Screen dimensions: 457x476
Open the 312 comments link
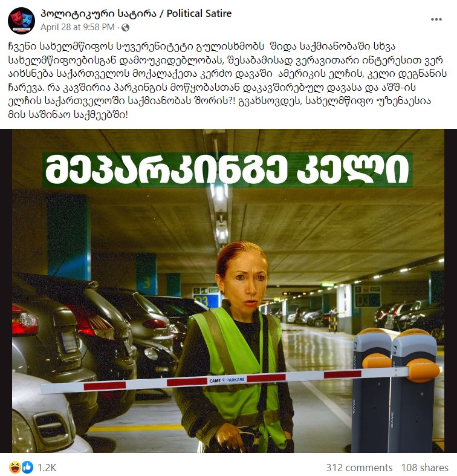point(359,468)
